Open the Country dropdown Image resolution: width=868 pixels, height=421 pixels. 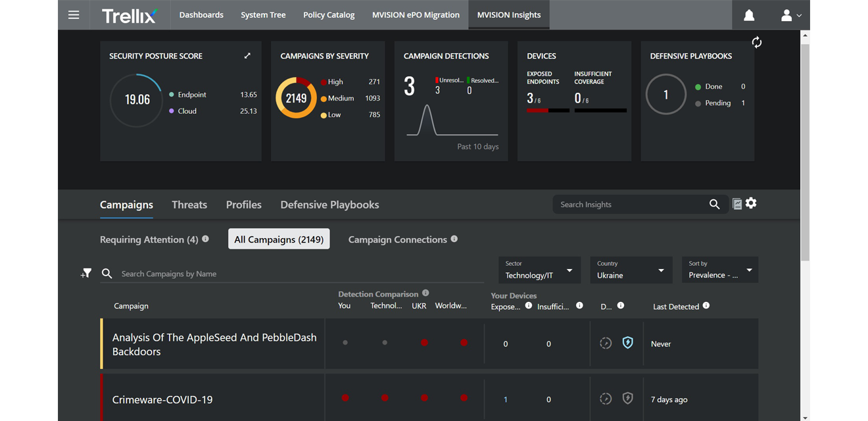point(631,270)
